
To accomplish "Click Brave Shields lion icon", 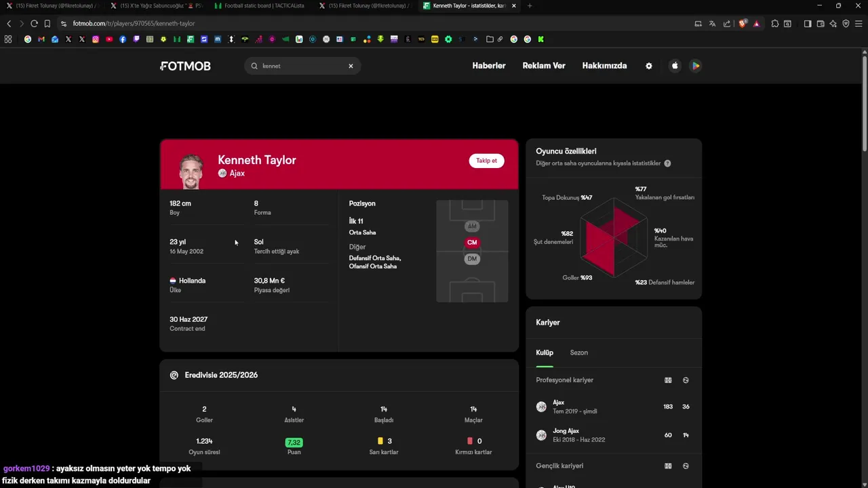I will pos(743,24).
